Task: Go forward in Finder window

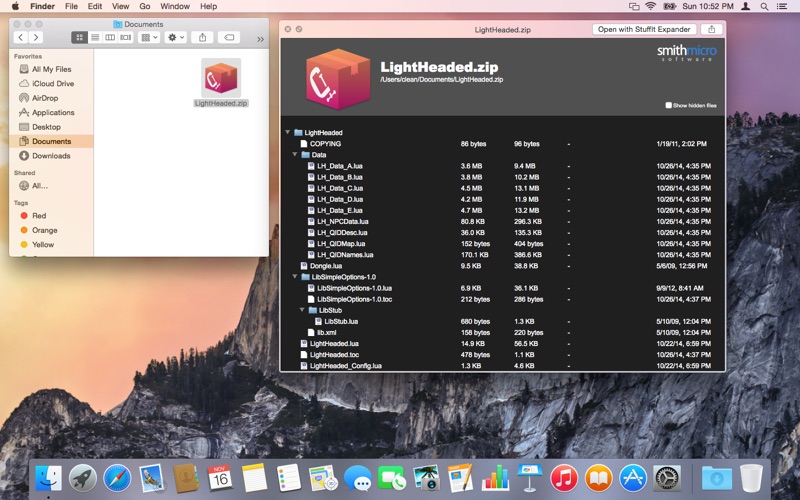Action: tap(36, 37)
